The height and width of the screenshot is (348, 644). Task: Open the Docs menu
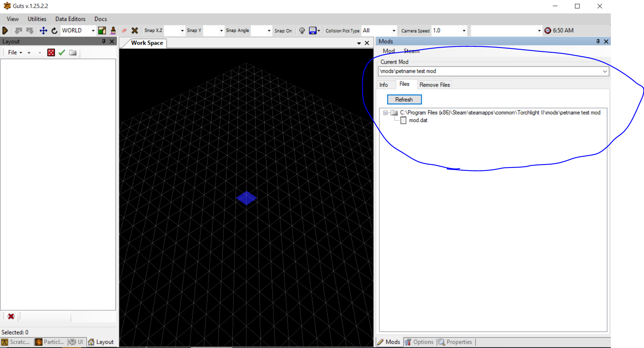(101, 19)
